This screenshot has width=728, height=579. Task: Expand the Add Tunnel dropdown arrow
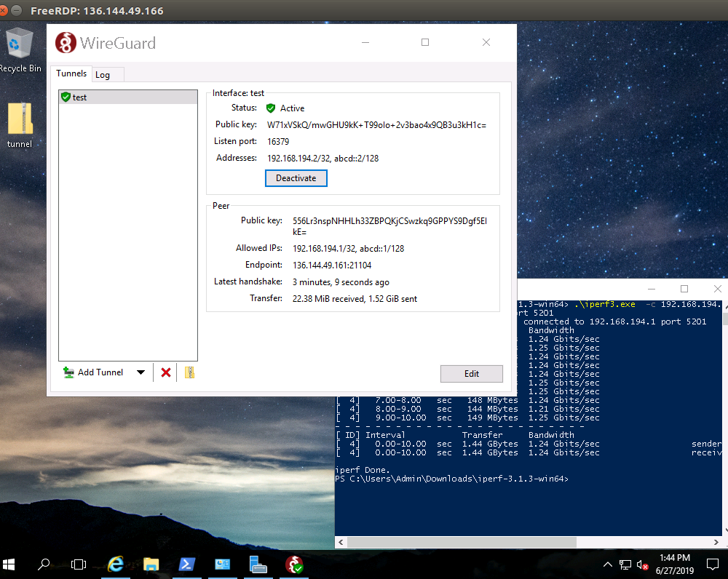(140, 372)
